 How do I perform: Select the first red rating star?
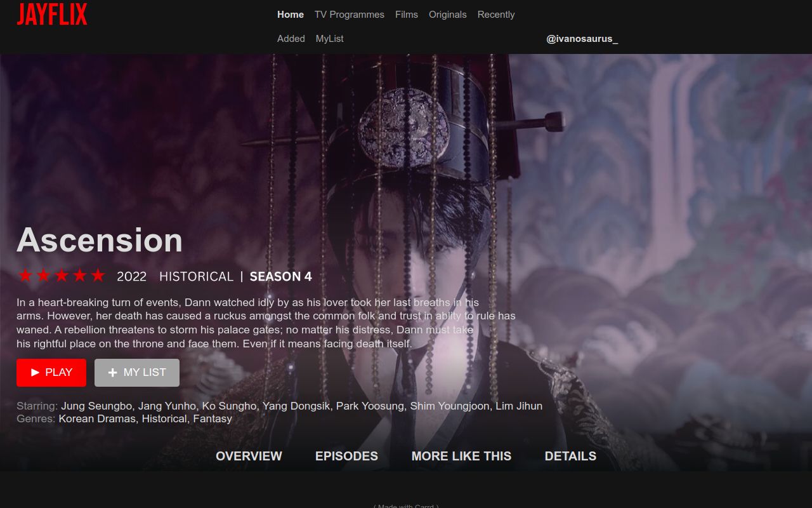tap(25, 276)
